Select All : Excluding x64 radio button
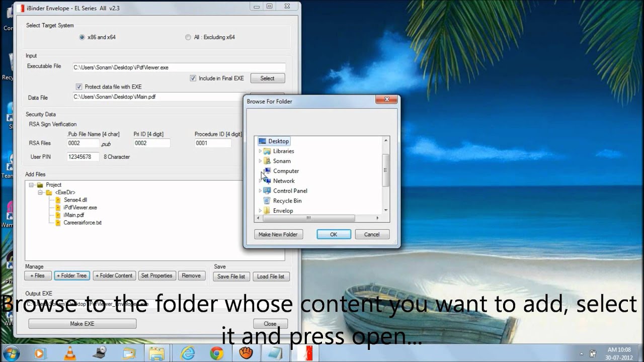The width and height of the screenshot is (644, 362). tap(188, 37)
